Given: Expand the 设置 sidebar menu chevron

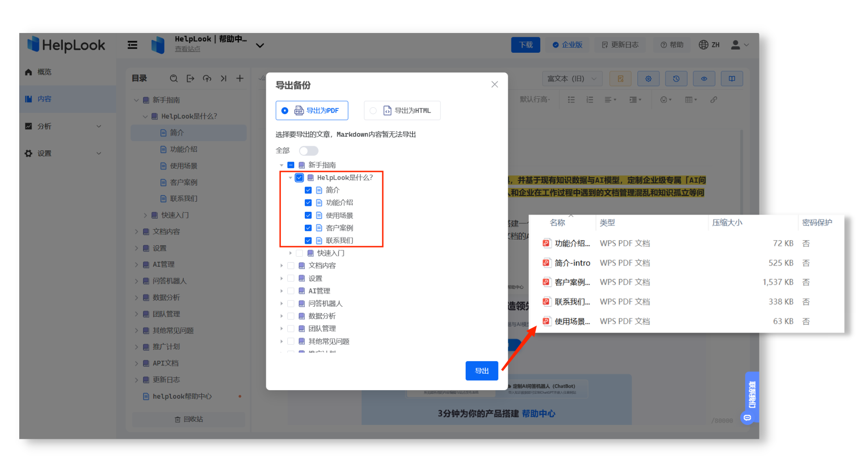Looking at the screenshot, I should pos(99,153).
